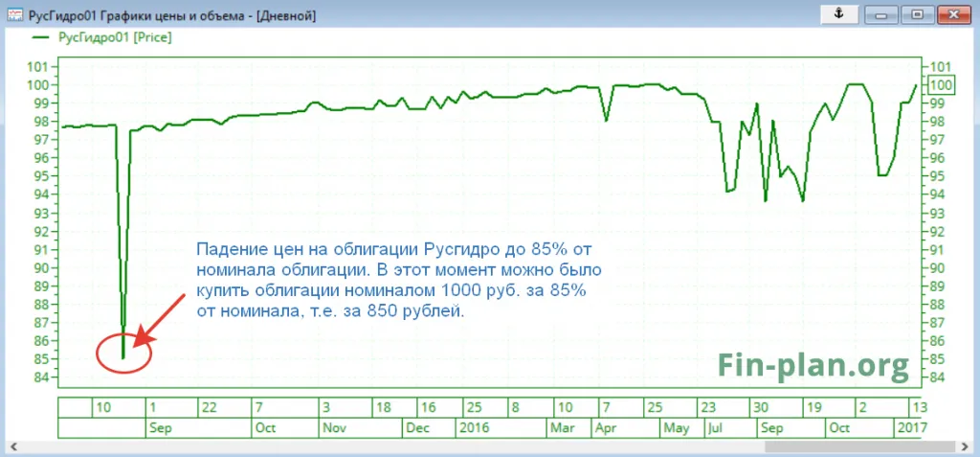Select the Mar month on the time axis

point(565,425)
